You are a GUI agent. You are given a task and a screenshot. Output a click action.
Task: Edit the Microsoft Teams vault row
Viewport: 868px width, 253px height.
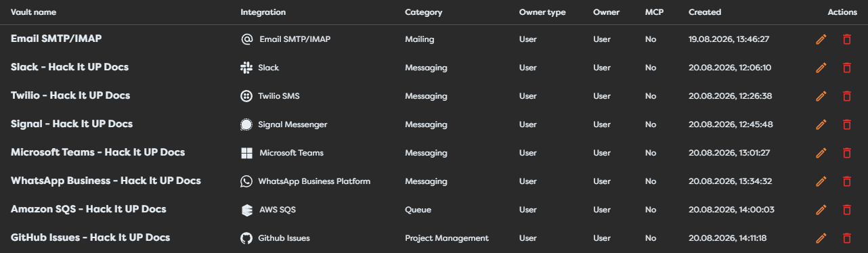(x=821, y=153)
